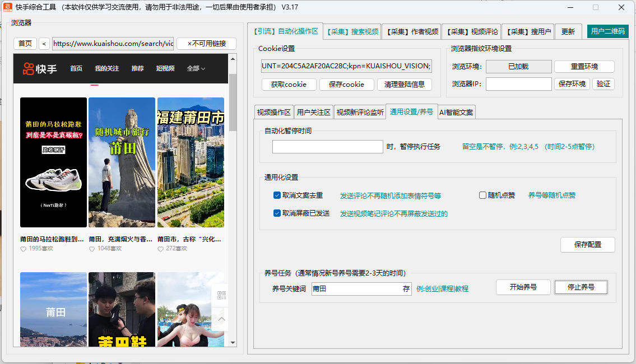636x364 pixels.
Task: Switch to the 【采集】搜索视频 tab
Action: point(352,31)
